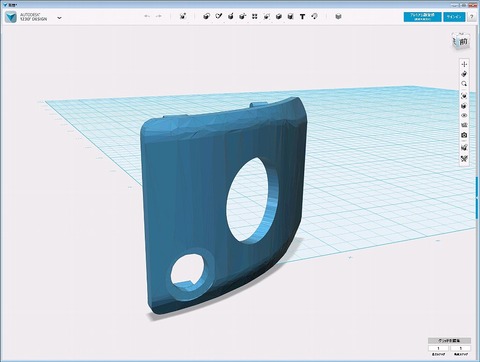The image size is (480, 362).
Task: Open the Primitives shapes menu
Action: click(206, 16)
